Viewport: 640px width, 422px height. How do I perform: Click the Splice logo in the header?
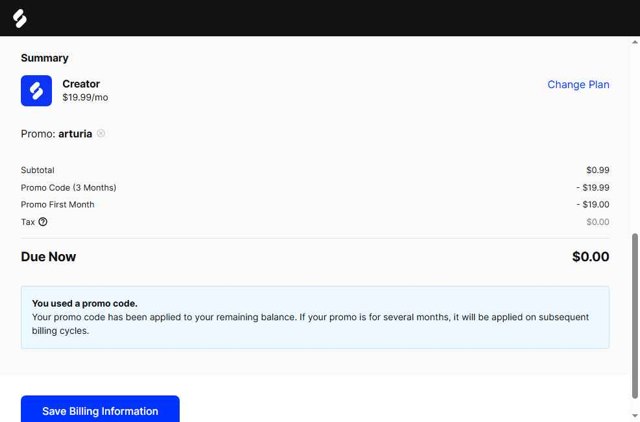coord(20,18)
